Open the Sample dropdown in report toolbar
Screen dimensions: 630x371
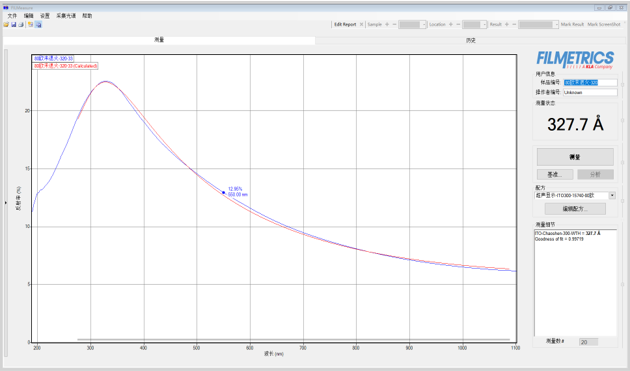click(412, 25)
